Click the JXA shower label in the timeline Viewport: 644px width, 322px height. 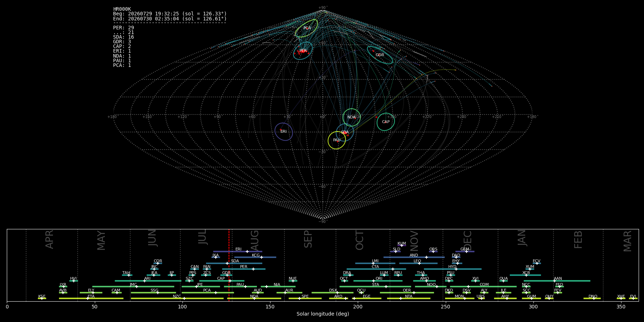tap(215, 255)
